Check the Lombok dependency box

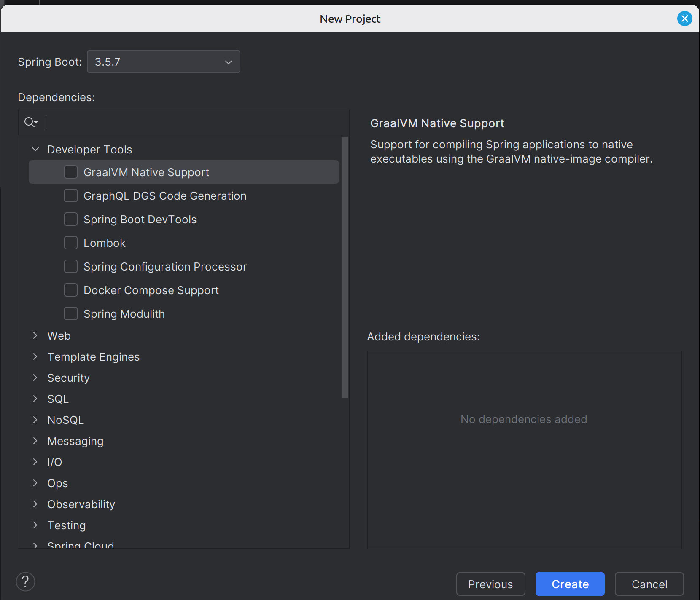71,243
